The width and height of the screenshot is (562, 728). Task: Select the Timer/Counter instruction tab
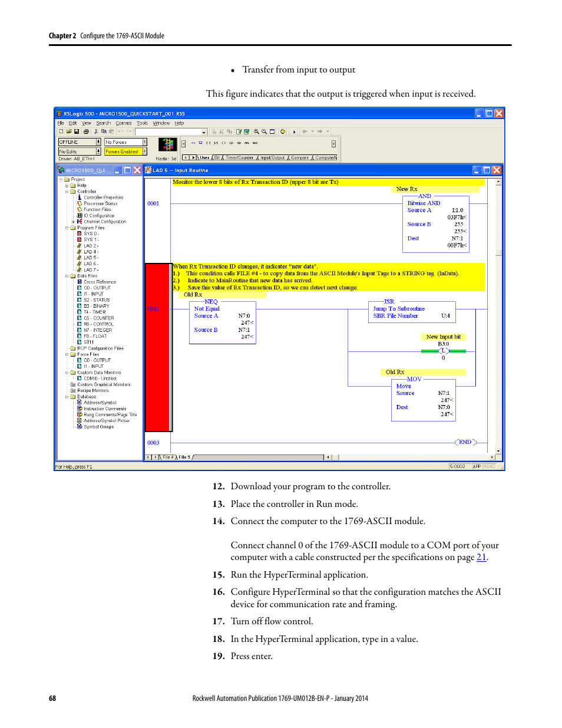tap(239, 158)
